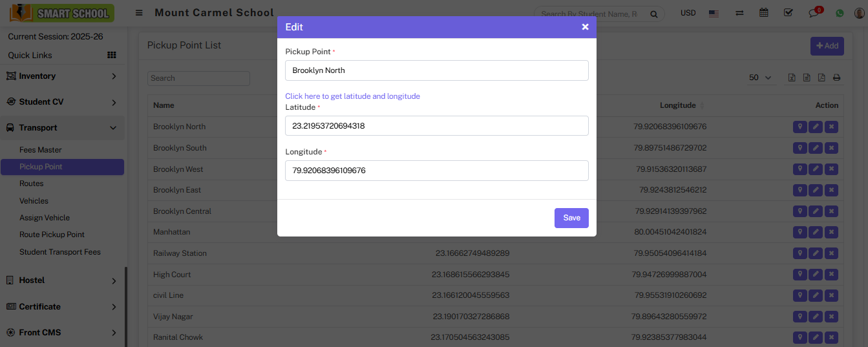This screenshot has width=868, height=347.
Task: Open Routes in Transport submenu
Action: click(x=32, y=184)
